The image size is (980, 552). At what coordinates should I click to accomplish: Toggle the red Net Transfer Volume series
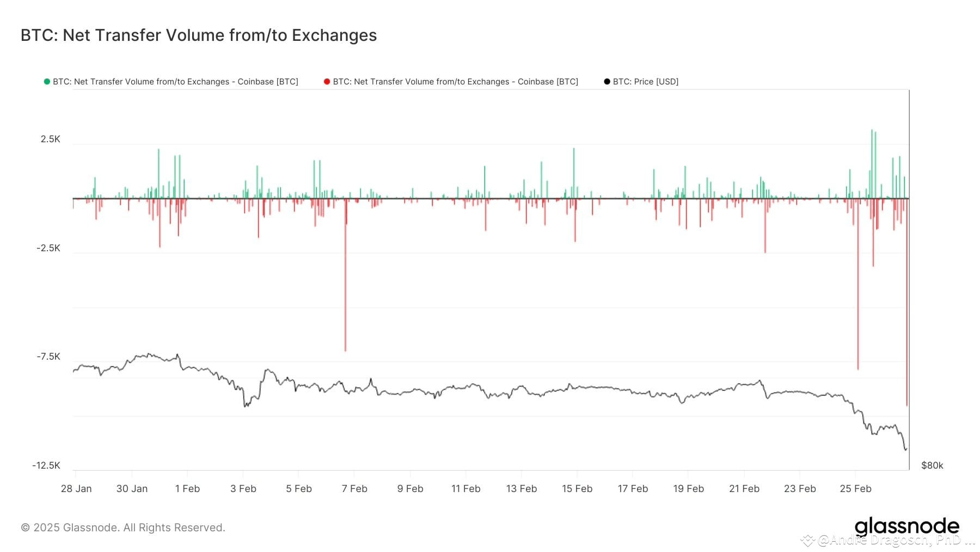point(455,81)
